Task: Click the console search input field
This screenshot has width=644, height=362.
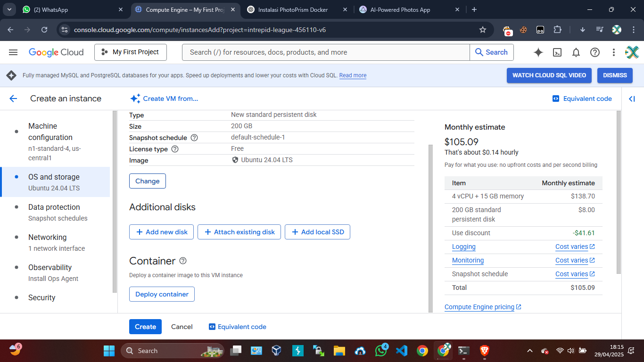Action: 326,52
